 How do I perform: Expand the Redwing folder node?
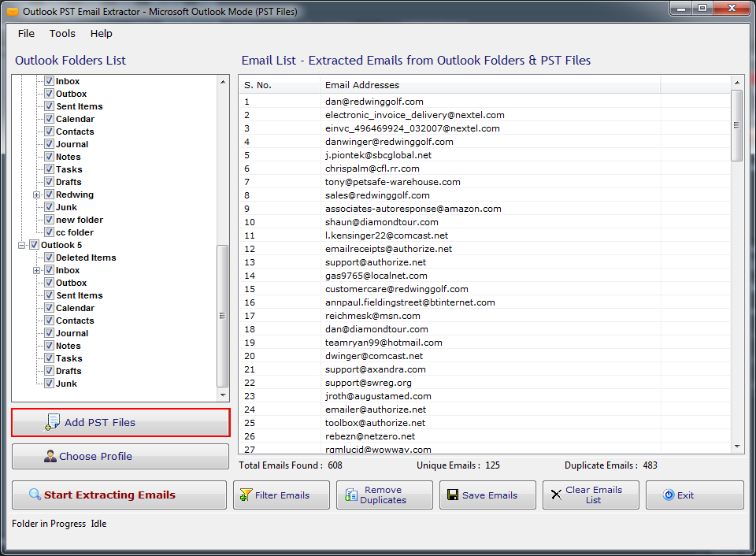37,195
